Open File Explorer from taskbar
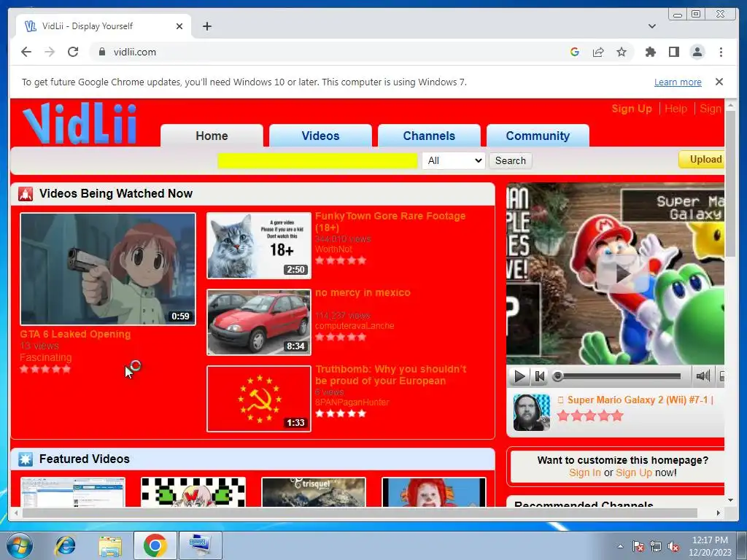 (x=110, y=545)
